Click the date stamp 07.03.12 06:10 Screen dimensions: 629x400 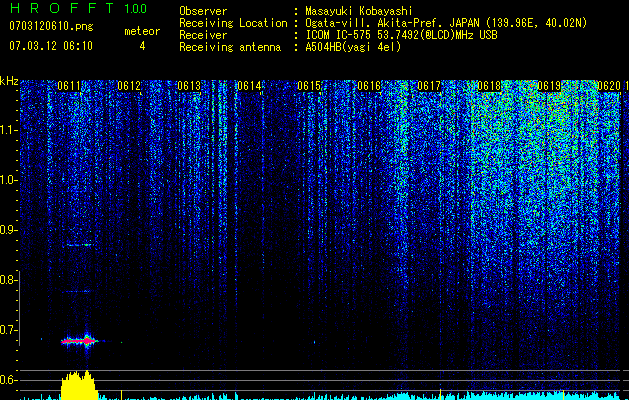pyautogui.click(x=51, y=46)
